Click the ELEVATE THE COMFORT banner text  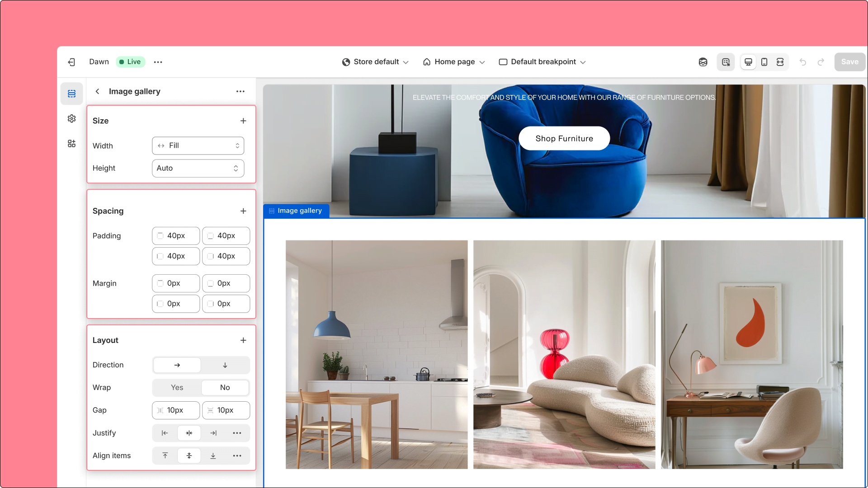tap(564, 97)
